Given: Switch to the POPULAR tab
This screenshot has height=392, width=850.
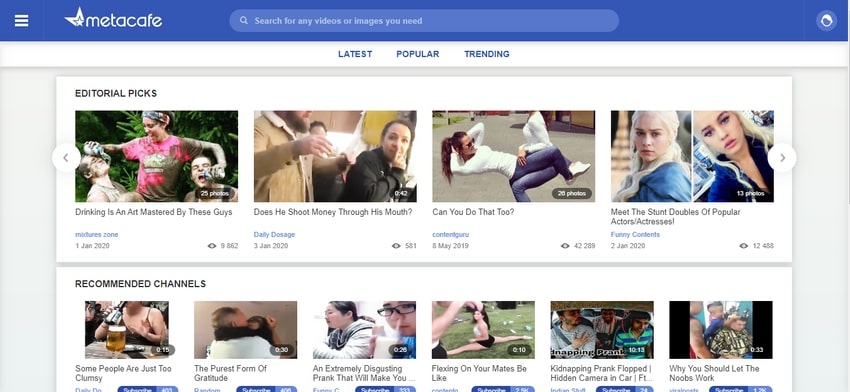Looking at the screenshot, I should 417,54.
